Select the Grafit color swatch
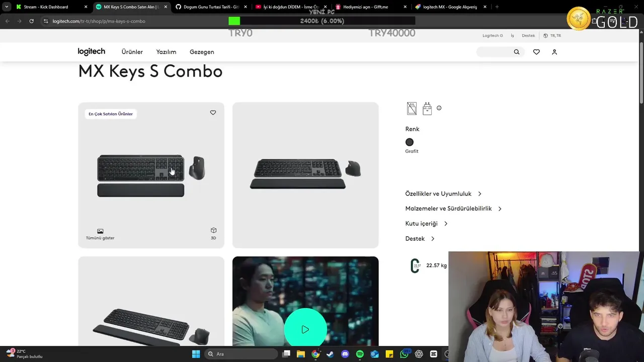644x362 pixels. pos(410,142)
